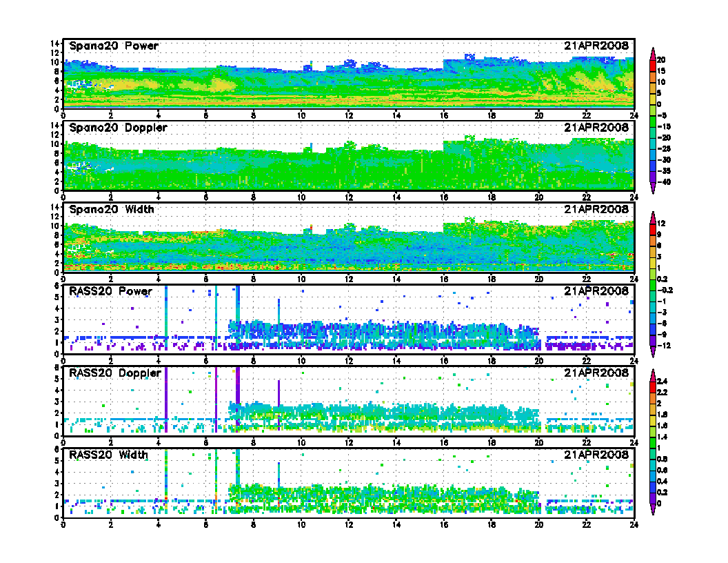Pick the orange swatch in the middle colorbar

[x=652, y=241]
